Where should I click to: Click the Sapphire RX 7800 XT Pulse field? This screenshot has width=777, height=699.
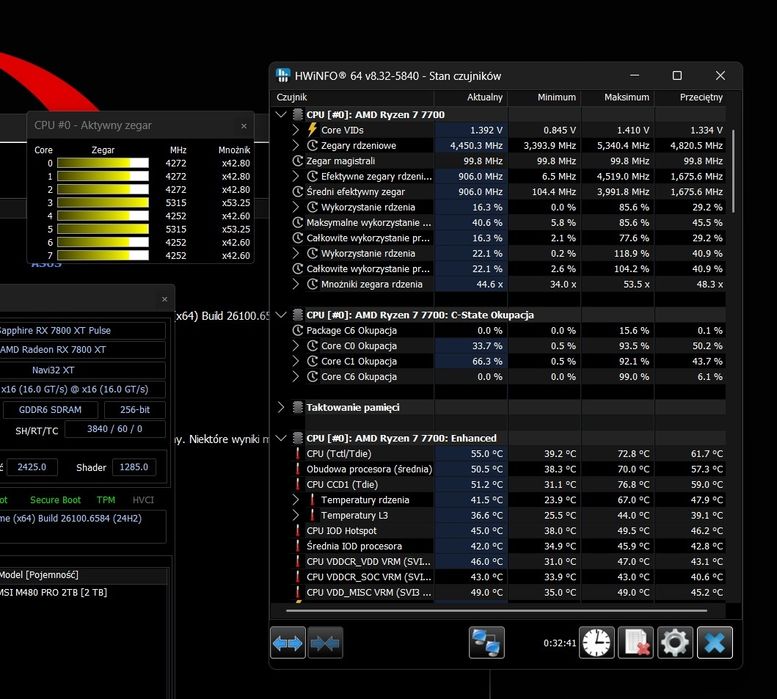82,330
